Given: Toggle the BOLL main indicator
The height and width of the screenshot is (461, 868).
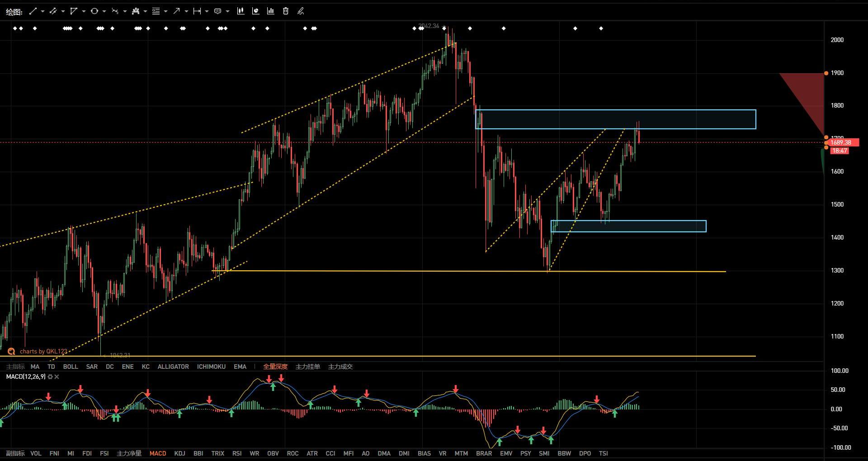Looking at the screenshot, I should pos(71,367).
